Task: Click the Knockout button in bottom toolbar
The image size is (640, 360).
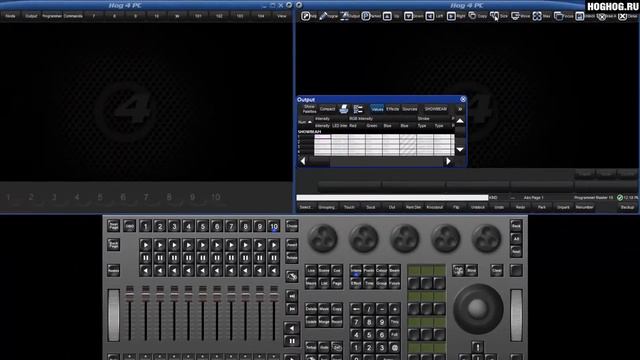Action: point(435,207)
